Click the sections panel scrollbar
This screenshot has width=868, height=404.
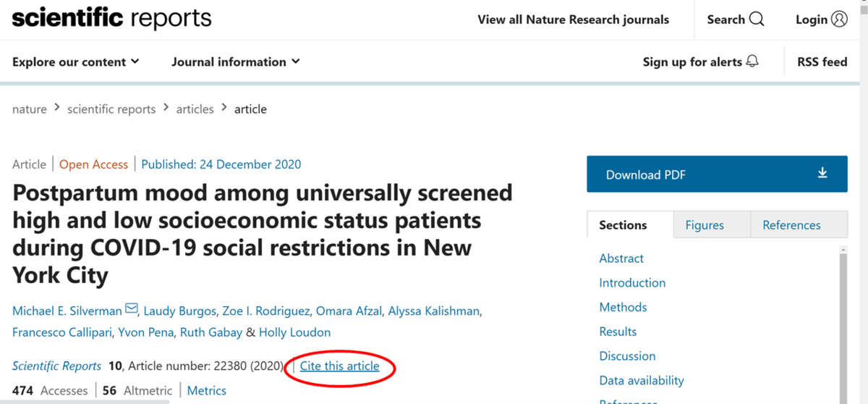click(x=843, y=326)
